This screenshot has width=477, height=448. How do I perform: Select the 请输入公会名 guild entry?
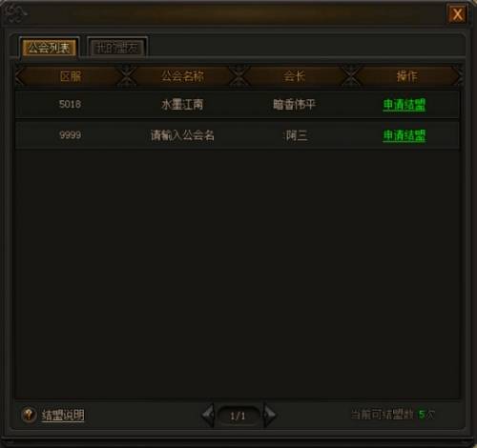[182, 135]
